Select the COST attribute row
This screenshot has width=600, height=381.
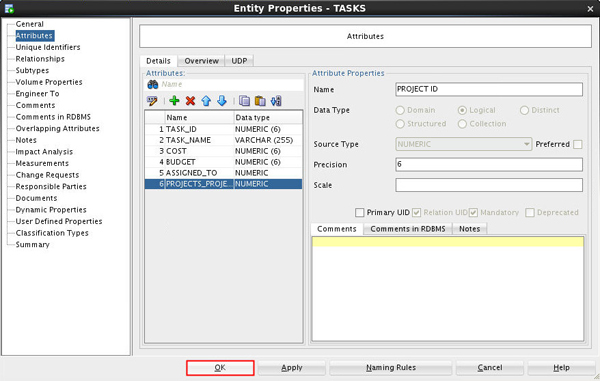223,151
